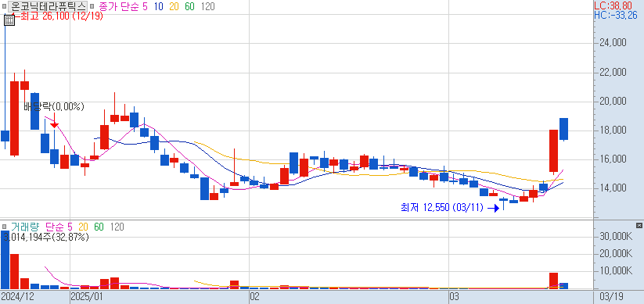644x304 pixels.
Task: Click the small blue volume bar at far right
Action: tap(564, 286)
